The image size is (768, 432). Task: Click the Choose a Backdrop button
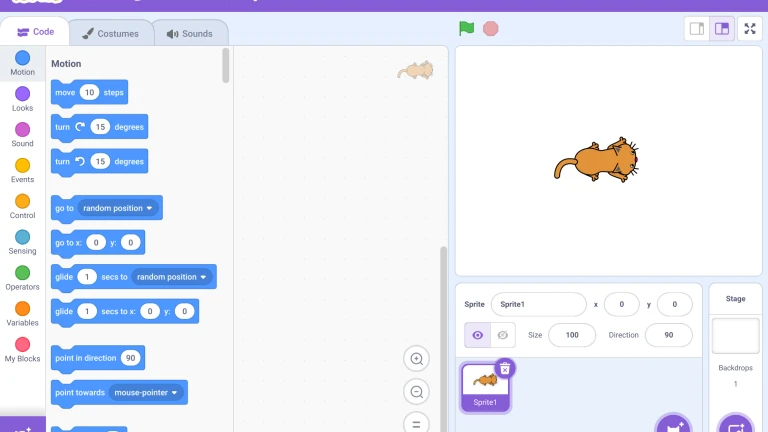[736, 425]
